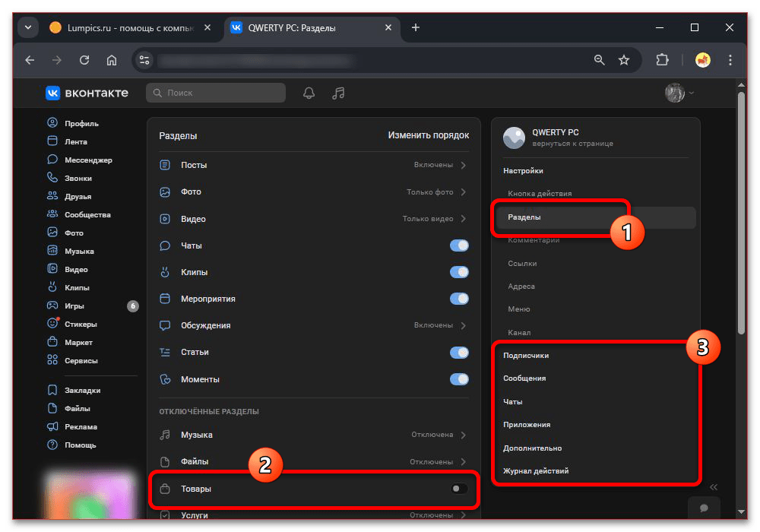Expand the Посты section settings chevron
This screenshot has height=532, width=760.
[x=464, y=165]
